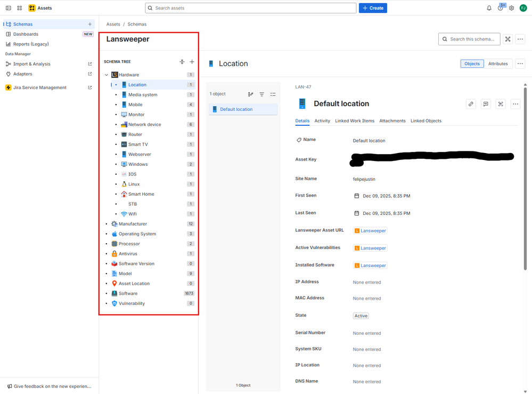Select Linux object type

[134, 184]
